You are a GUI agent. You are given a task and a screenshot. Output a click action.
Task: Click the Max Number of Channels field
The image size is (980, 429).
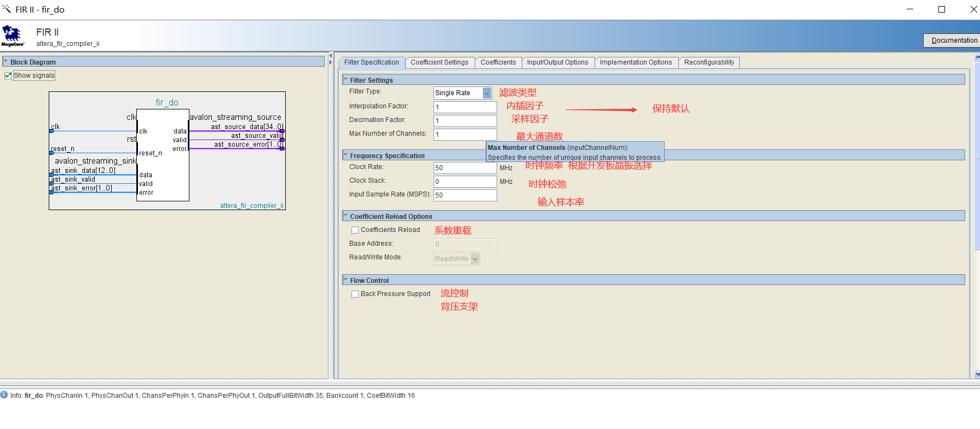click(x=465, y=135)
